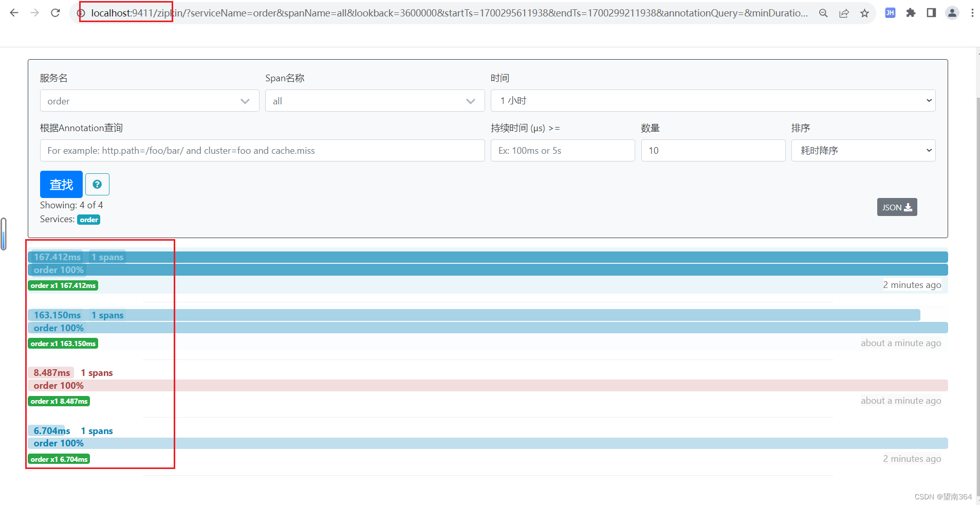This screenshot has width=980, height=505.
Task: Click about a minute ago of 8.487ms trace
Action: [901, 401]
